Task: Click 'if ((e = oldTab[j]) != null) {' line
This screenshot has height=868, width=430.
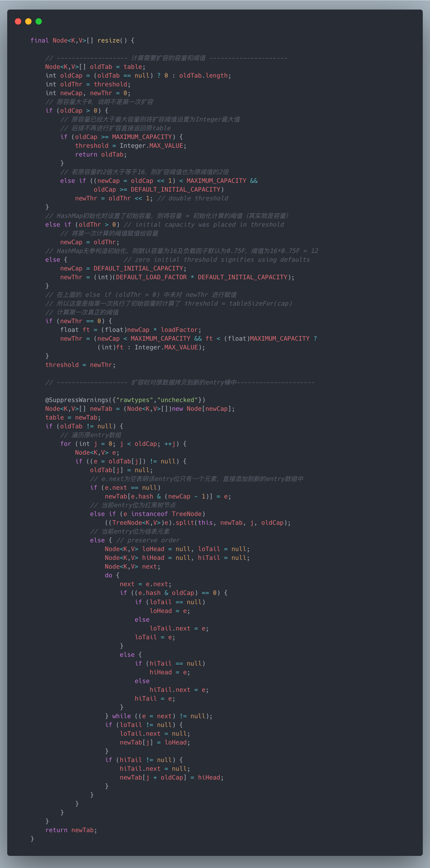Action: click(x=131, y=461)
